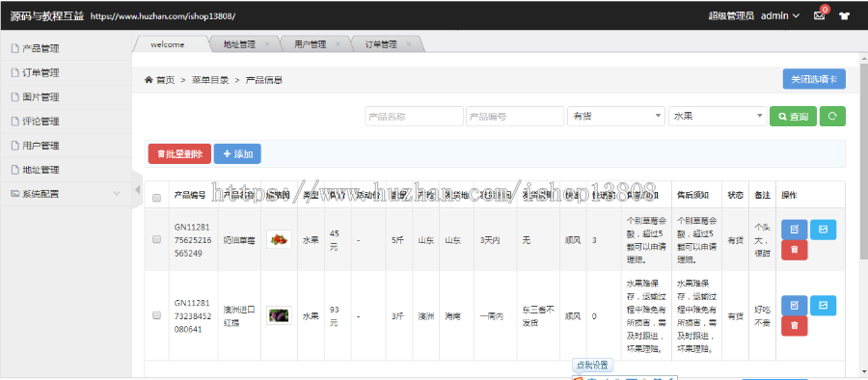Open 产品管理 in the sidebar
The width and height of the screenshot is (868, 380).
coord(66,48)
